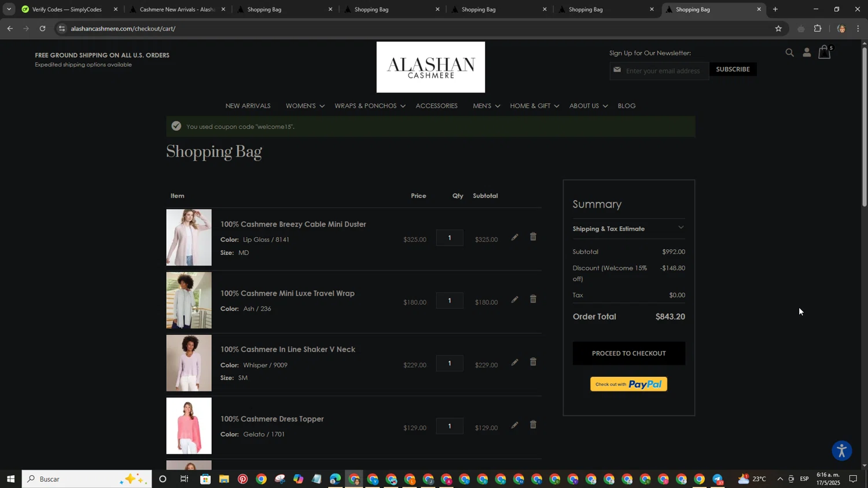
Task: Click the weather 23°C widget
Action: pyautogui.click(x=752, y=479)
